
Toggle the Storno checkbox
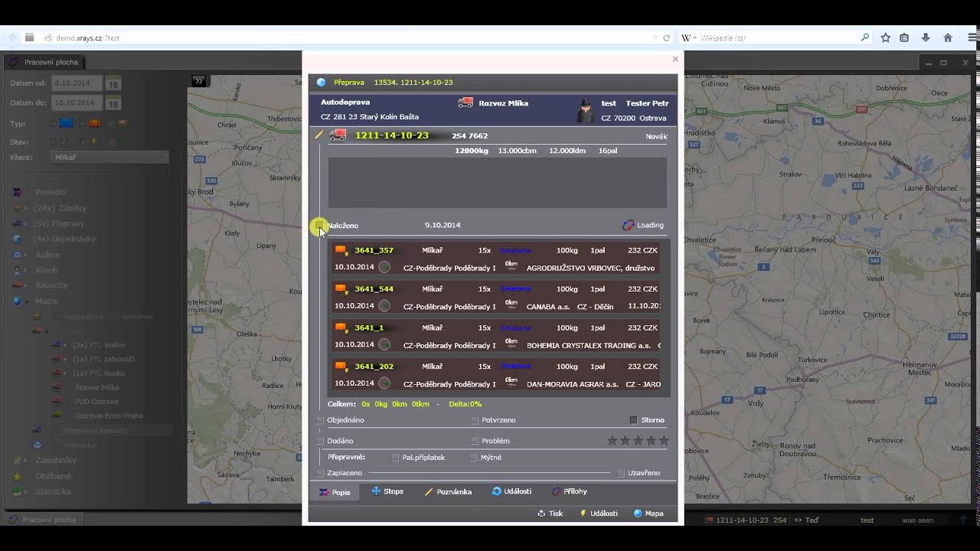pyautogui.click(x=633, y=420)
